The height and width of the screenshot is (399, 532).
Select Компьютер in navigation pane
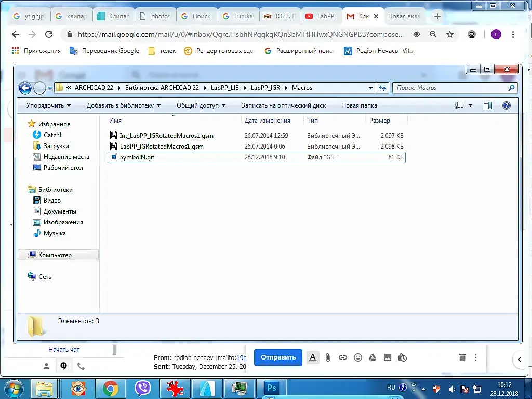[58, 255]
